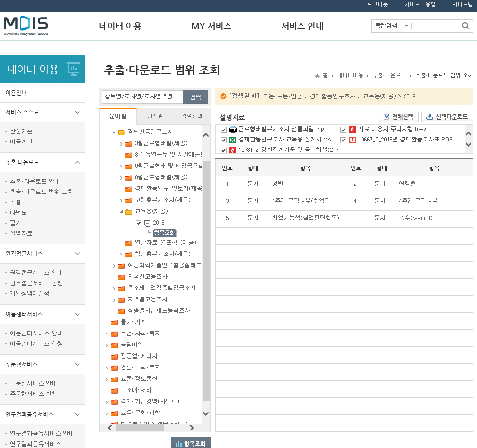Uncheck 근로형태별부가조사 샘플파일.zip checkbox

224,130
